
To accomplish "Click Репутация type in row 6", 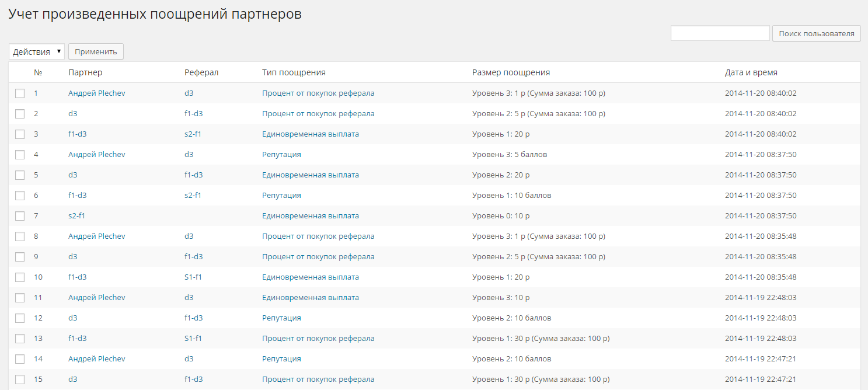I will point(281,196).
